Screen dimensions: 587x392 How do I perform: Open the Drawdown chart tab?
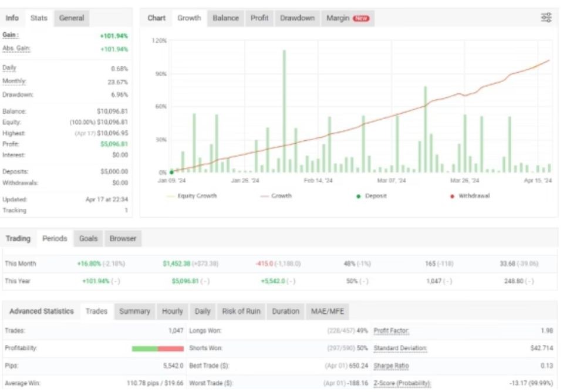[x=298, y=18]
